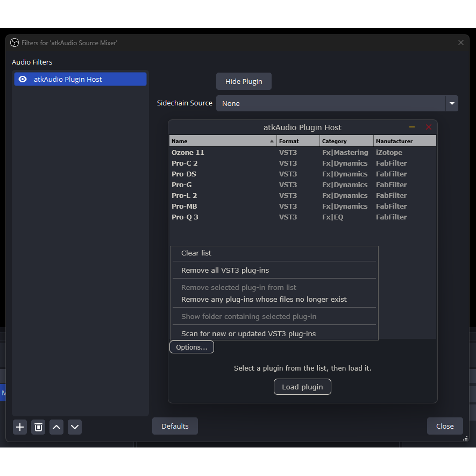Viewport: 476px width, 476px height.
Task: Select the Ozone 11 plugin row
Action: click(303, 152)
